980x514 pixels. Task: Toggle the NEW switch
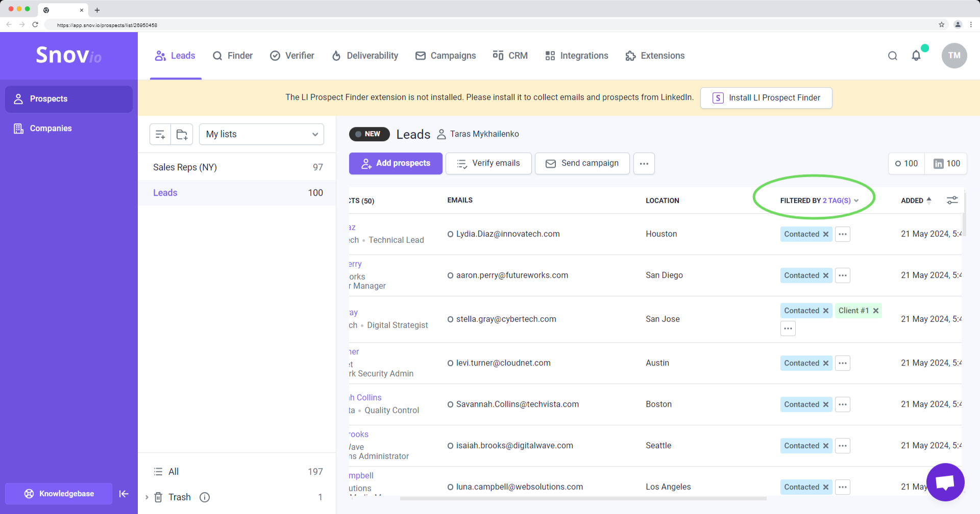[x=370, y=134]
